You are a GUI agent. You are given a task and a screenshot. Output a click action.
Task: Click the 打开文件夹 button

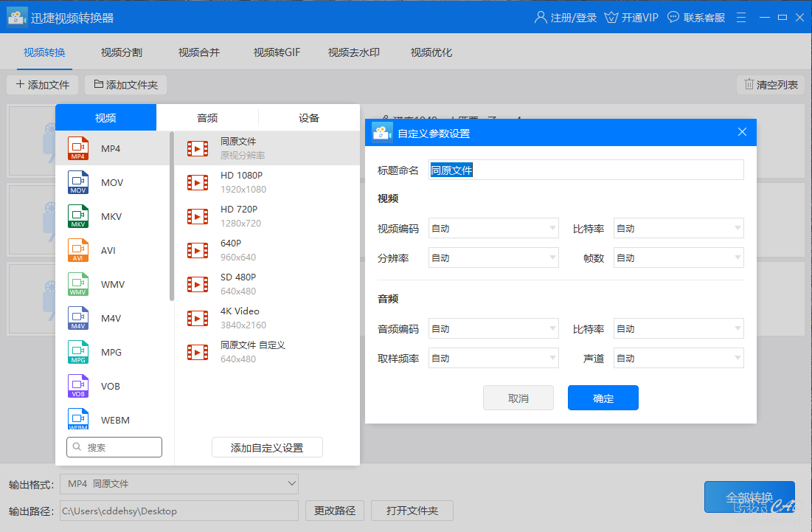tap(412, 511)
